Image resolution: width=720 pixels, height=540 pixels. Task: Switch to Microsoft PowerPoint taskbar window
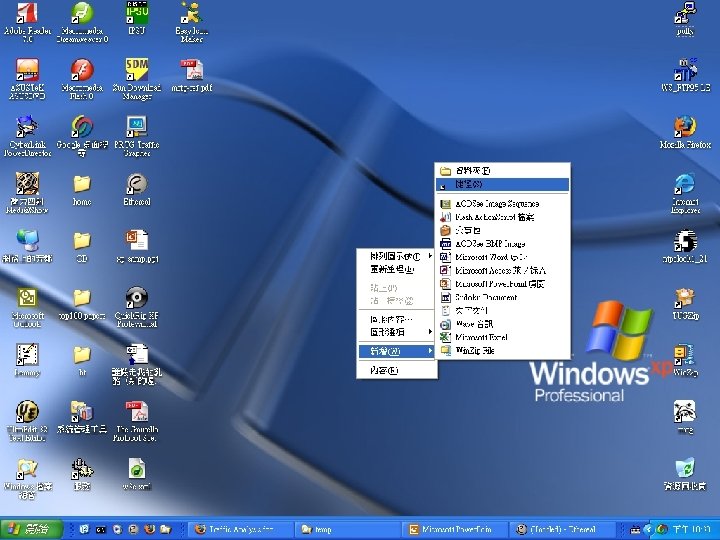pos(456,529)
